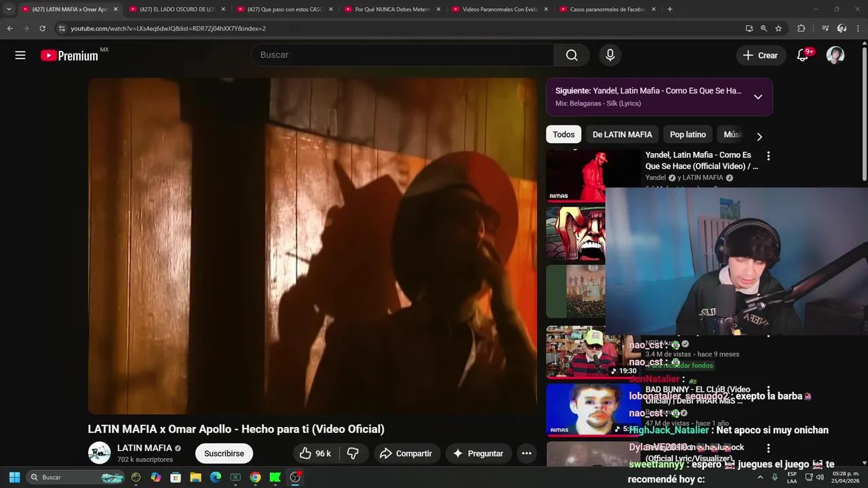Like the video with 96 k likes

click(315, 453)
